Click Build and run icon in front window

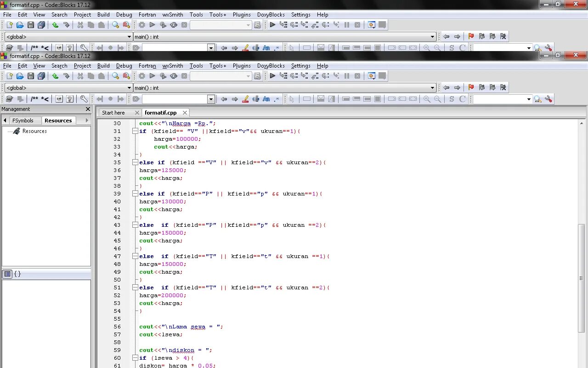(x=163, y=76)
